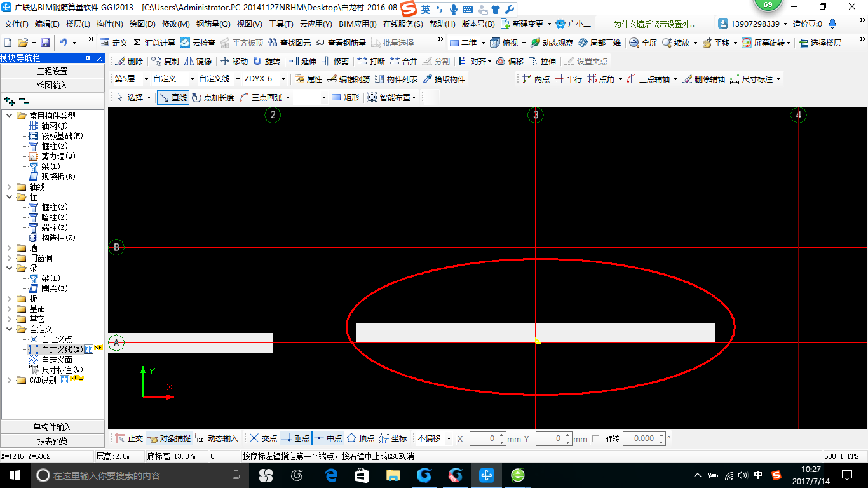868x488 pixels.
Task: Expand the 墙 tree node
Action: (10, 248)
